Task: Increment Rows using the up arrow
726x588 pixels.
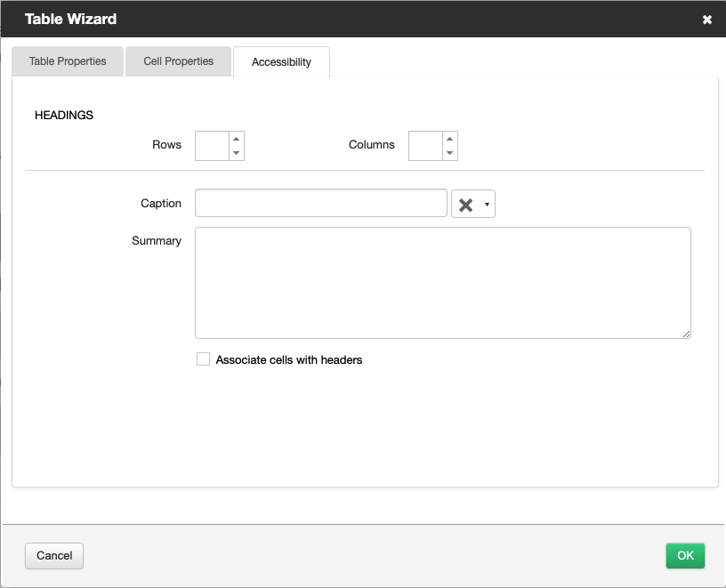Action: click(237, 139)
